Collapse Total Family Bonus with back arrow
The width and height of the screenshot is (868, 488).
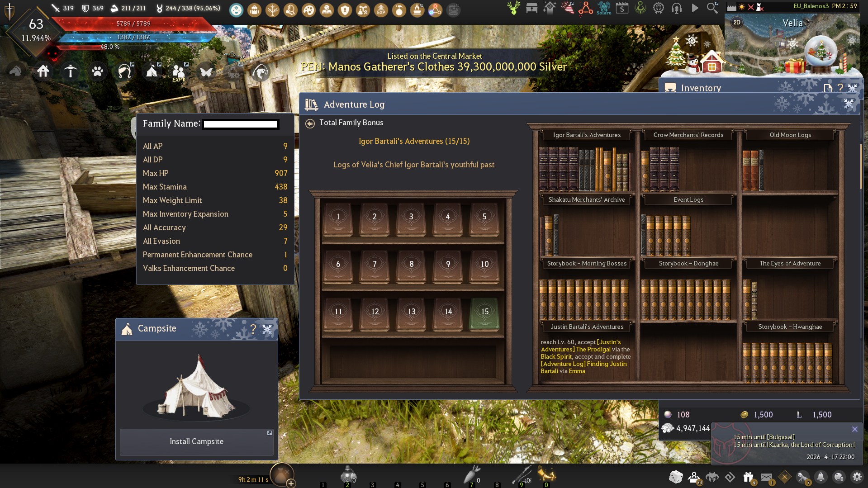(x=310, y=123)
